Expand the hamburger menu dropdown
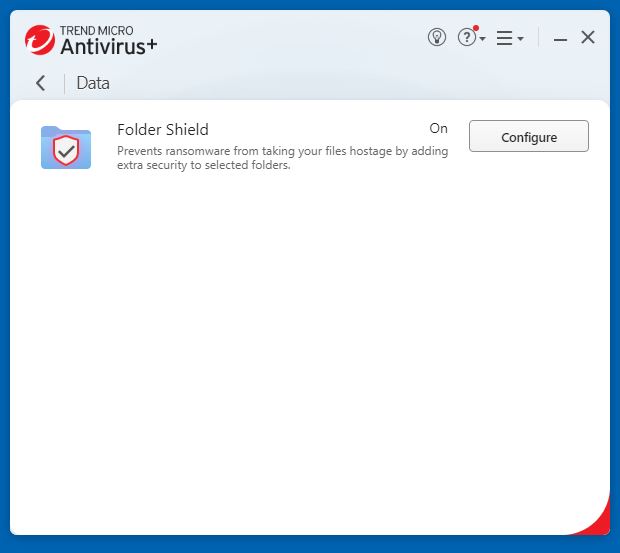The width and height of the screenshot is (620, 553). coord(510,38)
